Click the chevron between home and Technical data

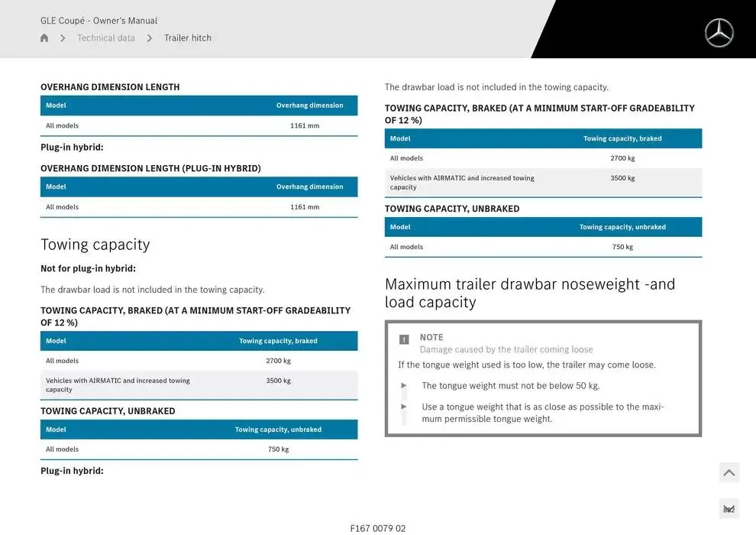coord(63,38)
